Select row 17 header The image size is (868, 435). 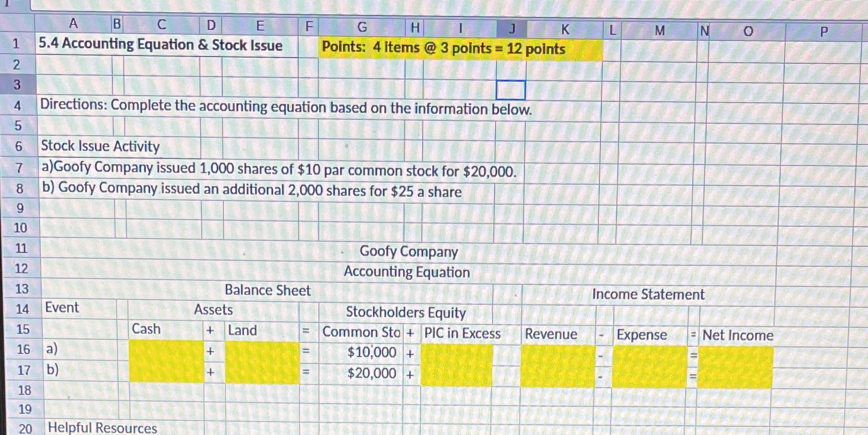tap(24, 370)
